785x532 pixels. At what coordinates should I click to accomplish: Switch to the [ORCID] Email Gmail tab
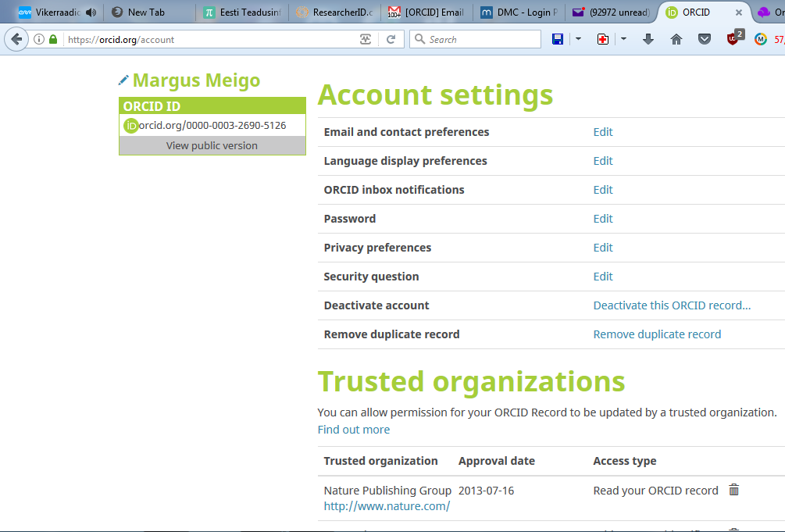(x=426, y=12)
